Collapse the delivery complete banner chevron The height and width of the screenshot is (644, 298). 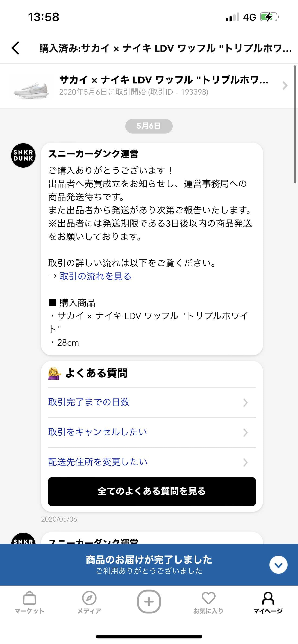point(278,564)
